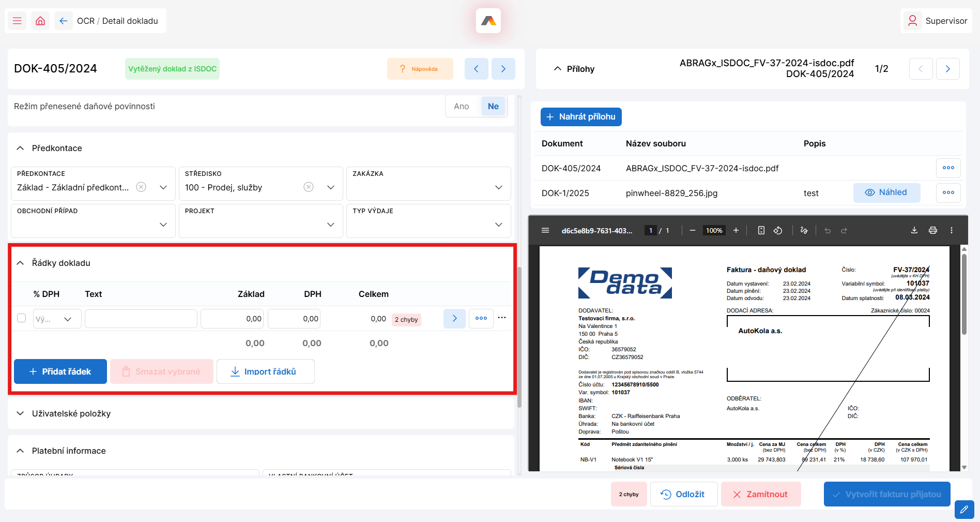The image size is (980, 522).
Task: Go to the home page icon
Action: (x=40, y=21)
